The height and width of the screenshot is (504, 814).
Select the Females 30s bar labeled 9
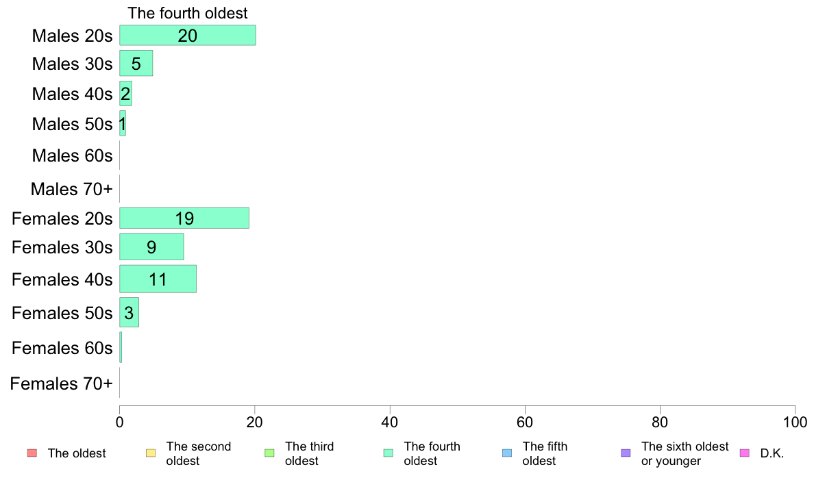[151, 247]
